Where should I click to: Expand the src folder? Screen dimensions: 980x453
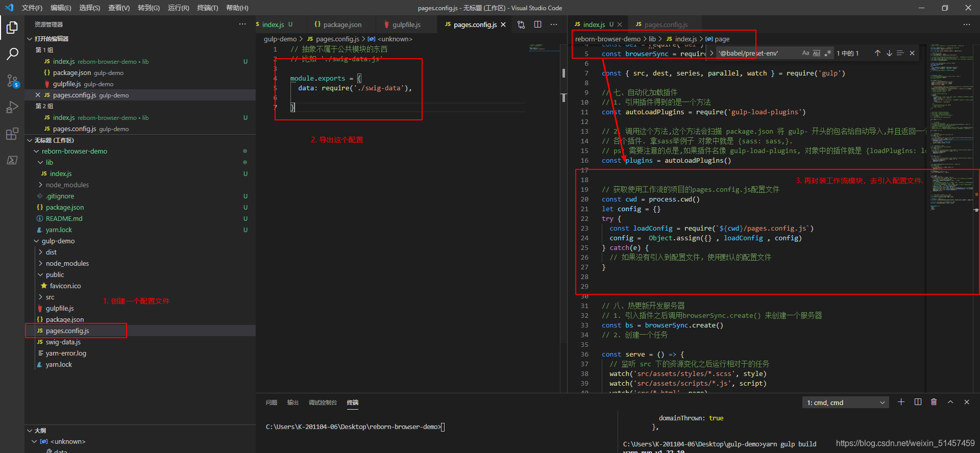(40, 297)
